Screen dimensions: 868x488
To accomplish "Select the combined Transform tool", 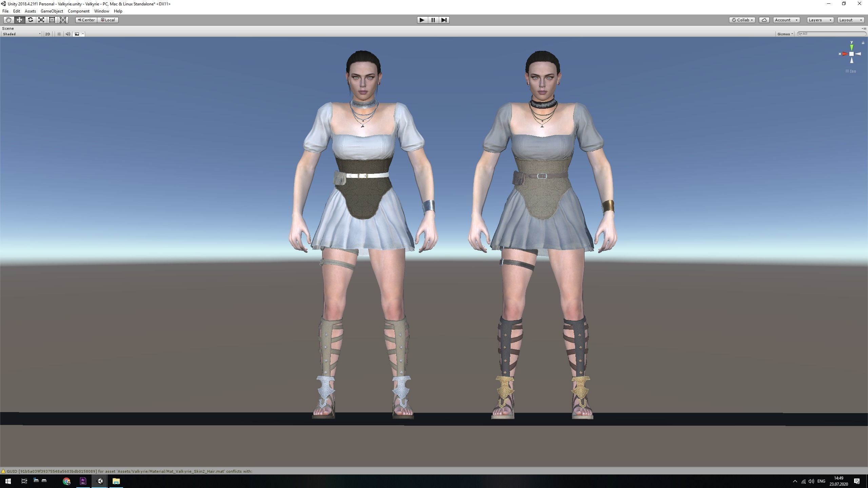I will [63, 20].
